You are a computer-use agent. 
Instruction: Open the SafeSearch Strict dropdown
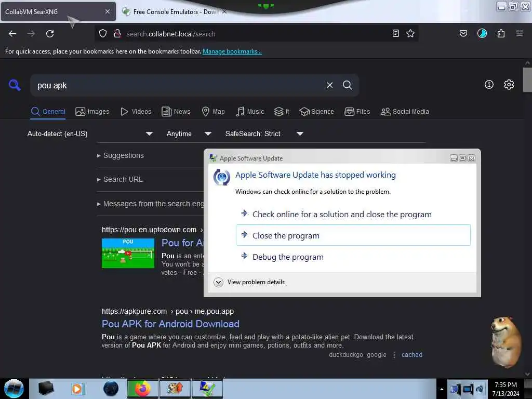[264, 134]
